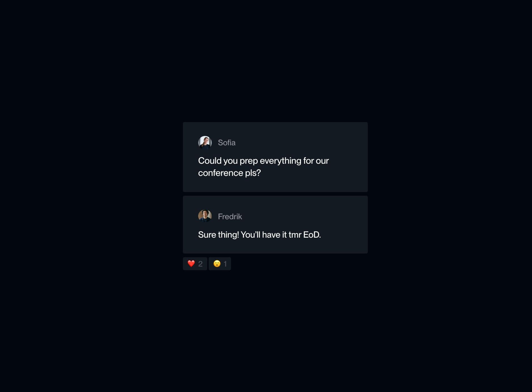Screen dimensions: 532x392
Task: Open the Sofia username label
Action: click(x=227, y=142)
